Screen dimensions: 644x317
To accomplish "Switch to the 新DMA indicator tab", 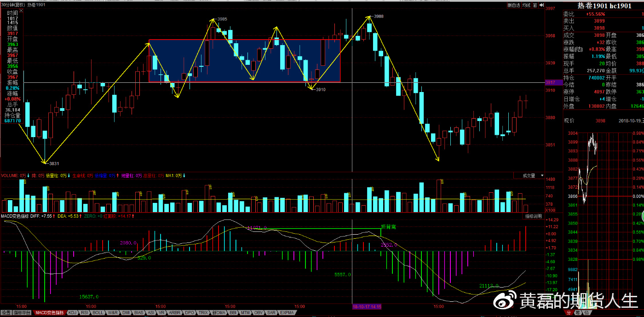I will coord(218,313).
